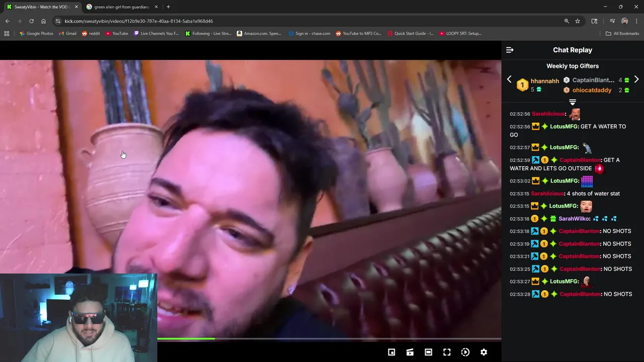644x362 pixels.
Task: Go back in browser history
Action: coord(7,21)
